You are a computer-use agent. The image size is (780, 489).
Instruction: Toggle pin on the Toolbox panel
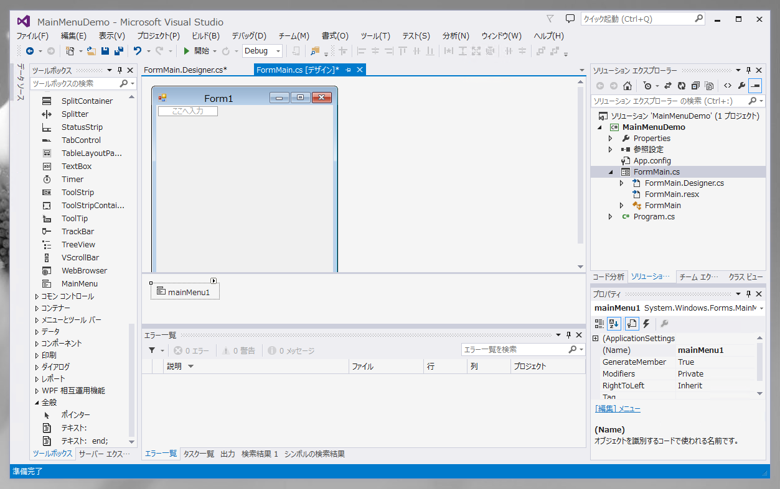120,70
